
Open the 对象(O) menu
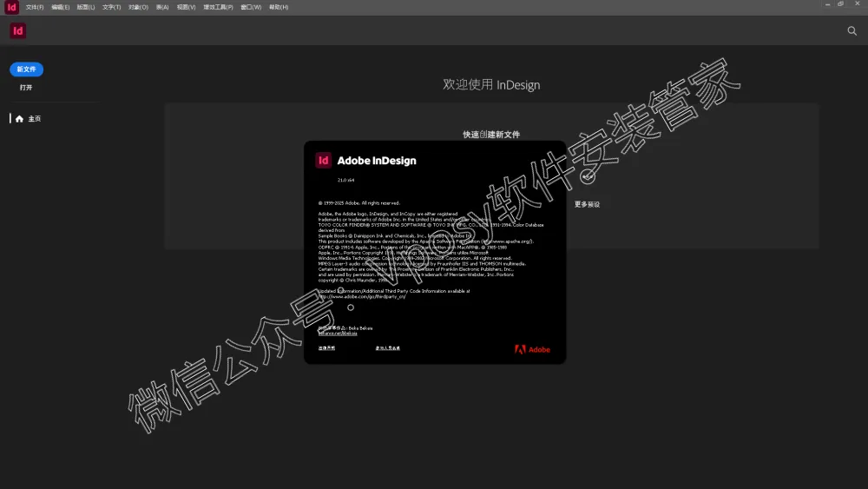[x=138, y=7]
